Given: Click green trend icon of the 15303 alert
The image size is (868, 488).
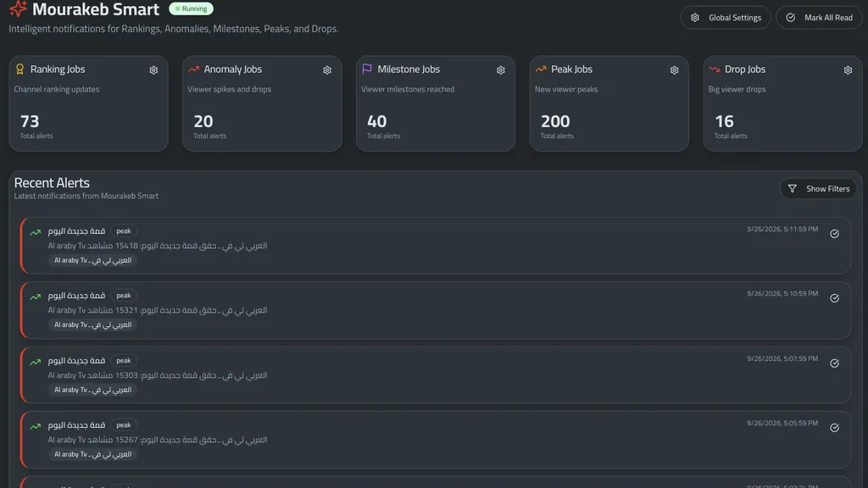Looking at the screenshot, I should (36, 362).
